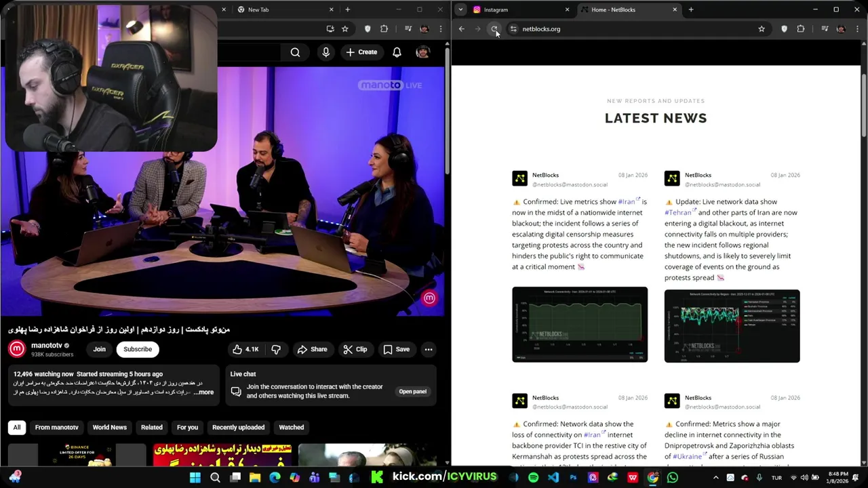This screenshot has height=488, width=868.
Task: Show hidden system tray icons
Action: click(715, 478)
